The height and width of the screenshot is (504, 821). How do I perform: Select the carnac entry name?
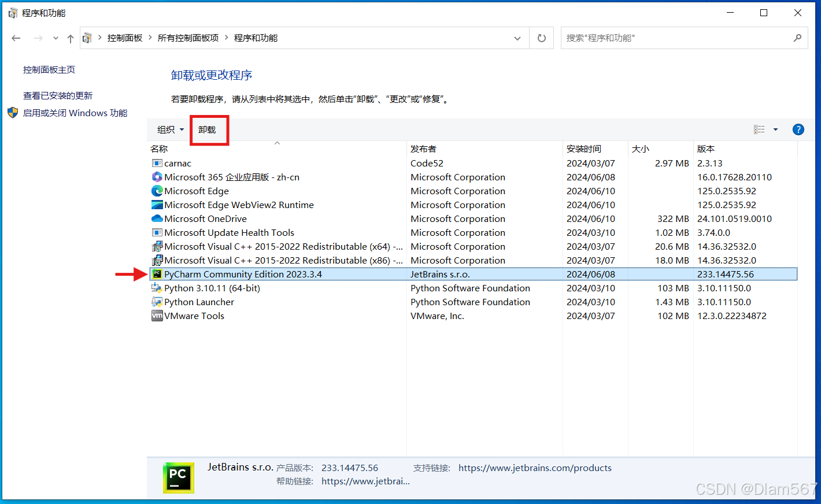(x=177, y=164)
